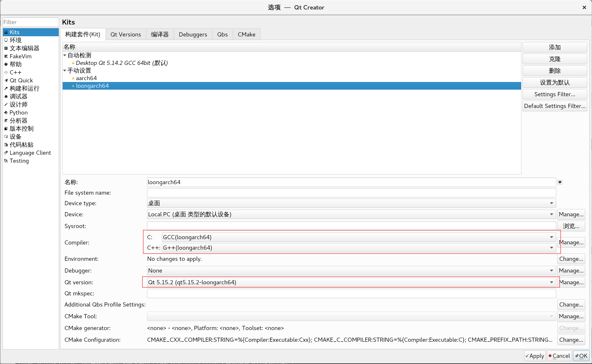Viewport: 592px width, 364px height.
Task: Open the CMake tab
Action: 246,34
